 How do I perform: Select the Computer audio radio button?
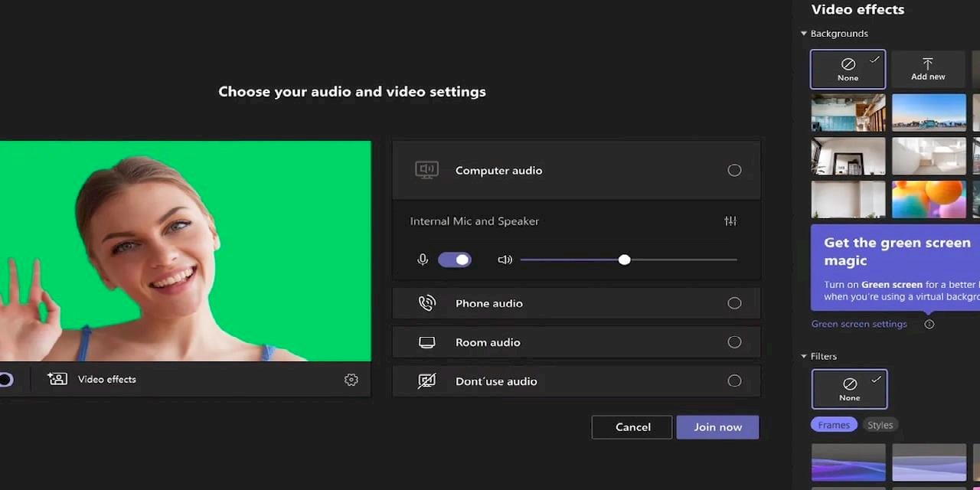click(x=734, y=170)
